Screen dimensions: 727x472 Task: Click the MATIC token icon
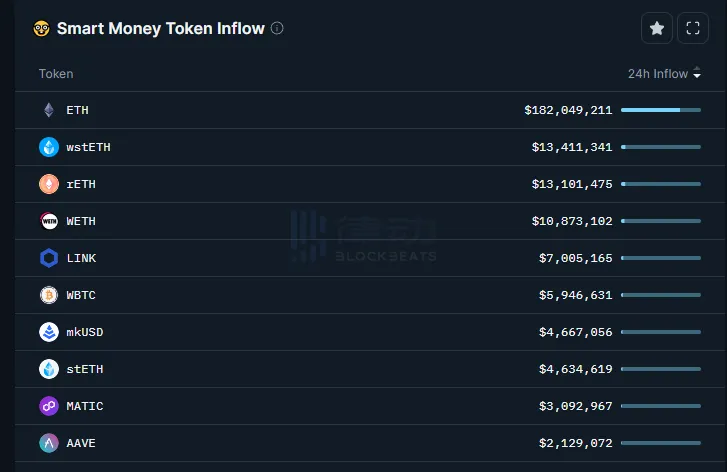point(49,406)
